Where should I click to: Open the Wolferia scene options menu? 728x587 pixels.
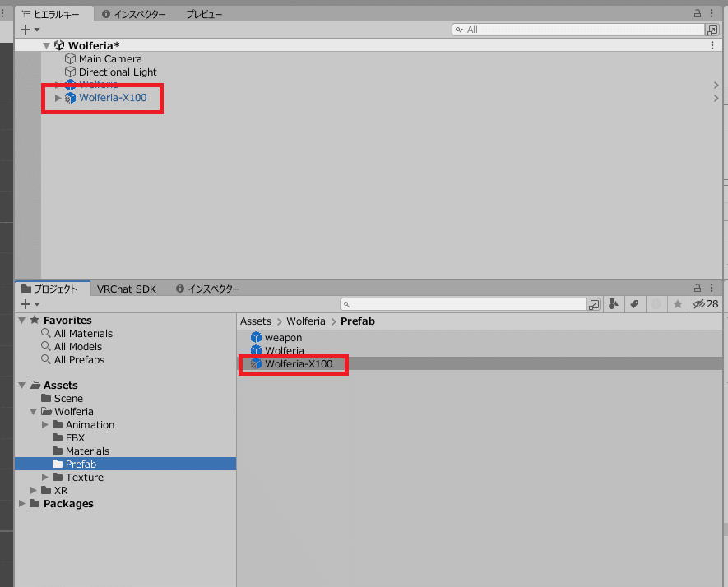(712, 45)
